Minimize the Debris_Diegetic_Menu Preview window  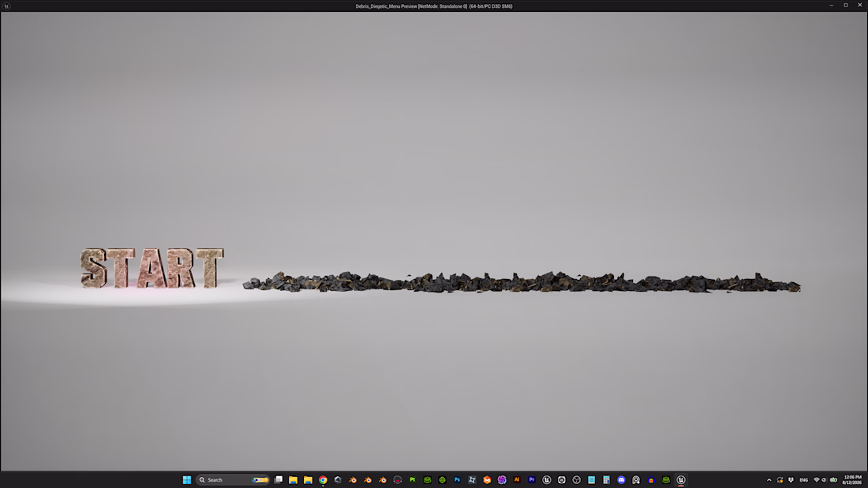(832, 6)
